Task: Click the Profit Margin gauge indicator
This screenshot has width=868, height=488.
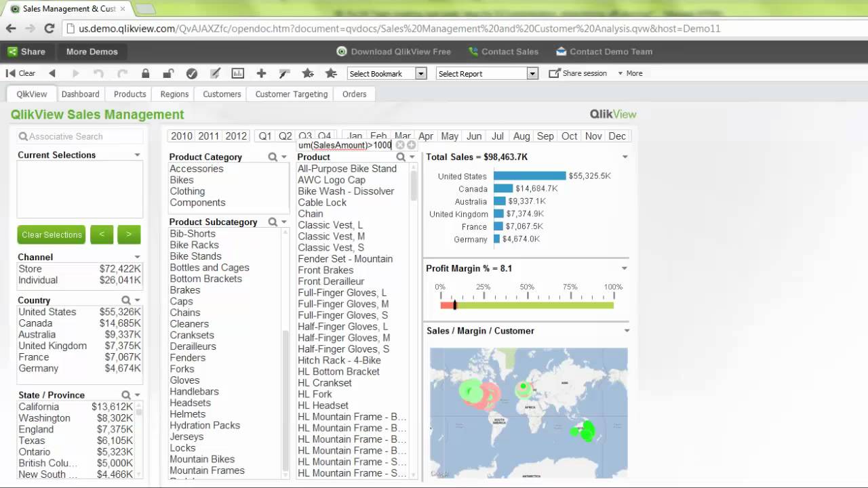Action: tap(455, 305)
